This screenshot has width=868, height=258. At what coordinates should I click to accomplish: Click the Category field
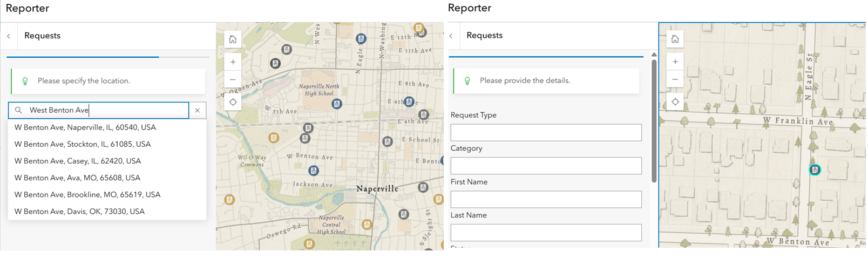(x=546, y=166)
